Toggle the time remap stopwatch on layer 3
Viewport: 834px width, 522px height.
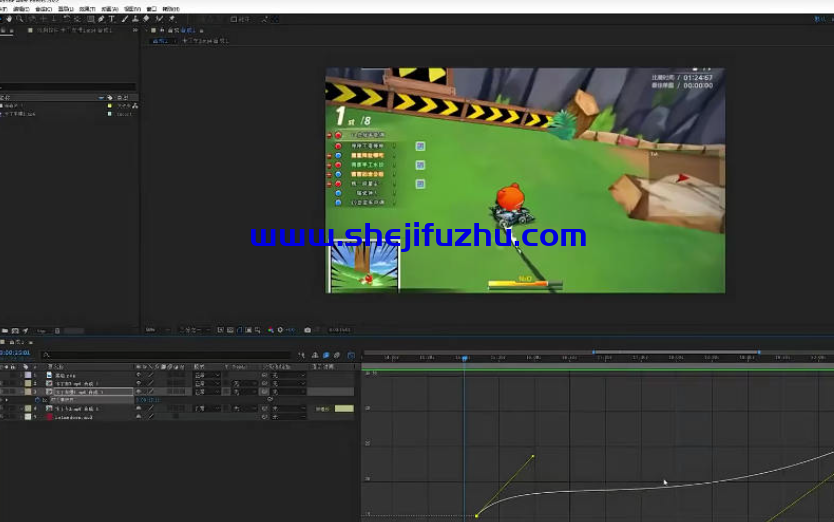tap(37, 400)
